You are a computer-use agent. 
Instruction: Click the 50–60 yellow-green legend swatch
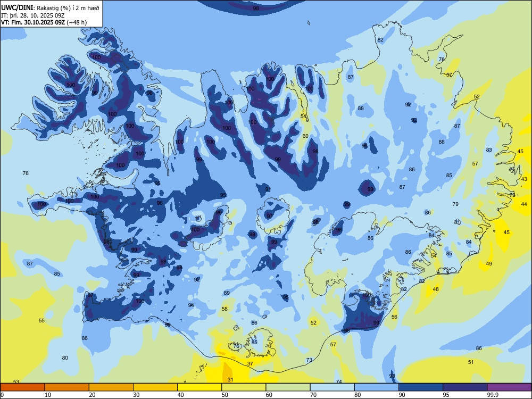tap(244, 387)
